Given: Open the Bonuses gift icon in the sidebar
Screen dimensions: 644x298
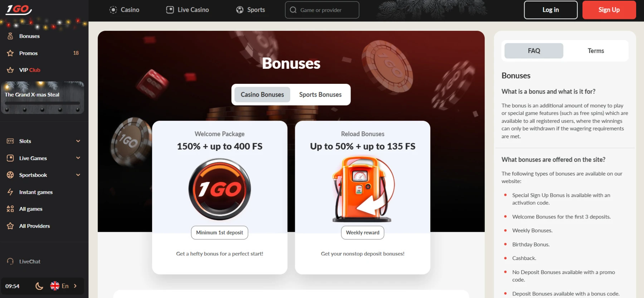Looking at the screenshot, I should tap(10, 36).
